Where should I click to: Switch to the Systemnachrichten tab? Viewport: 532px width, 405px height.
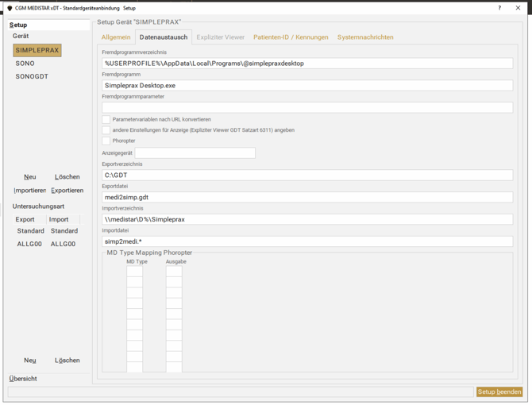pyautogui.click(x=365, y=37)
